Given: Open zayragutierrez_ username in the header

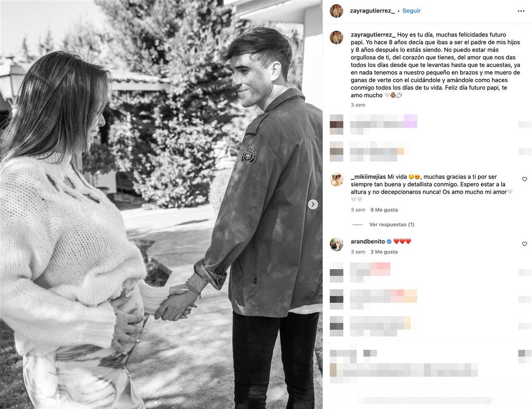Looking at the screenshot, I should click(372, 11).
